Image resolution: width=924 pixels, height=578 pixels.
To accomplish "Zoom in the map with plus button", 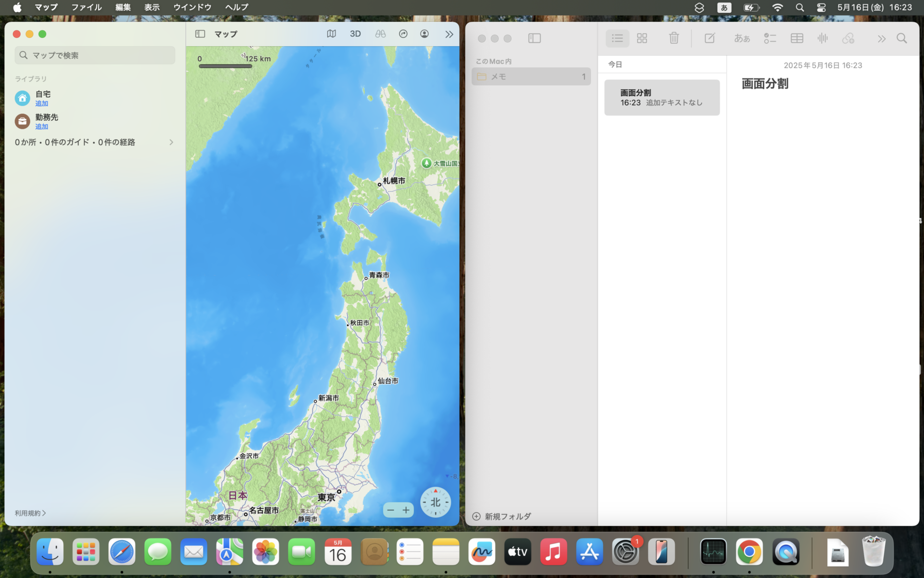I will click(x=406, y=510).
